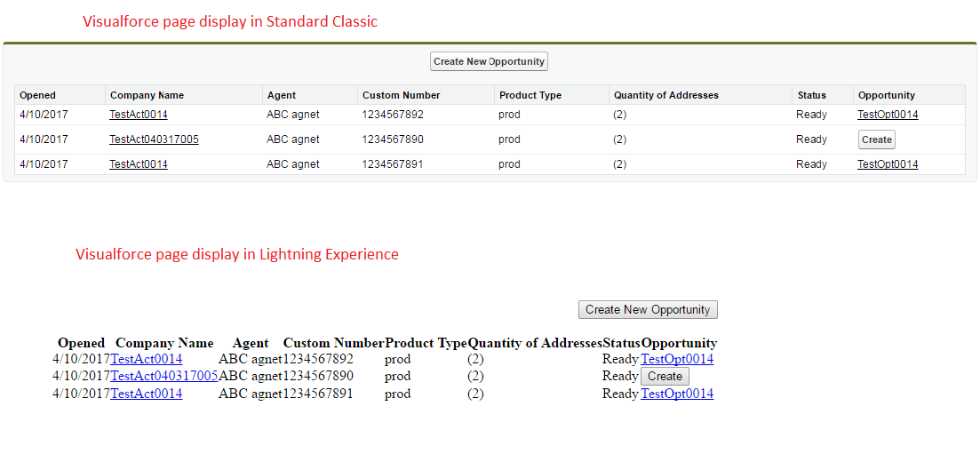Click Create button in Lightning table row 1234567890
The width and height of the screenshot is (980, 454).
pyautogui.click(x=665, y=376)
